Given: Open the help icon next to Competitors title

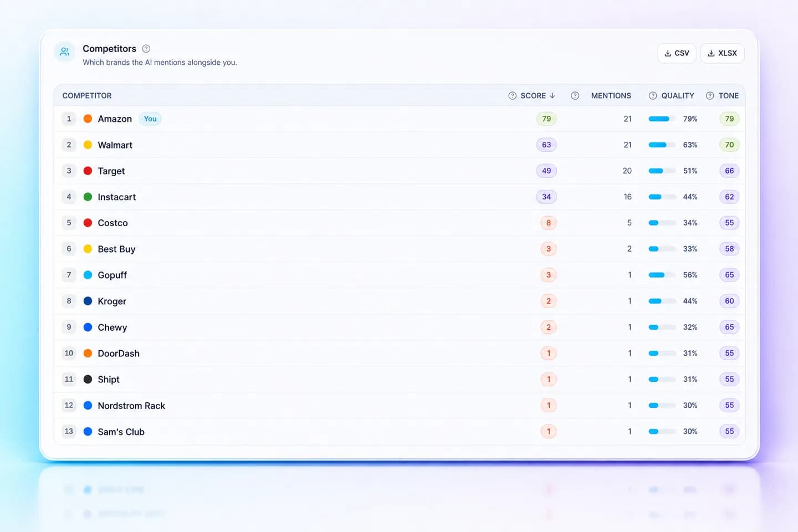Looking at the screenshot, I should pyautogui.click(x=146, y=49).
